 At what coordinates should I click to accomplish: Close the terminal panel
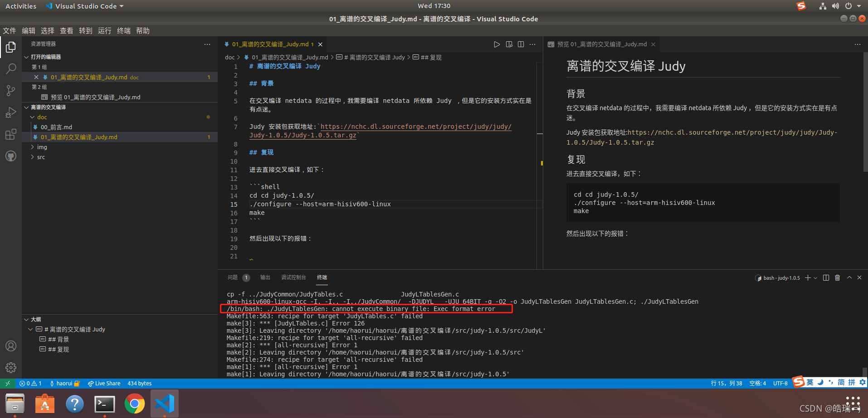(859, 278)
